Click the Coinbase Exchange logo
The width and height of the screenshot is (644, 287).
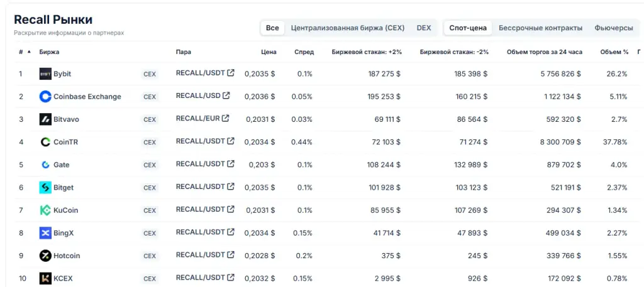(x=45, y=97)
